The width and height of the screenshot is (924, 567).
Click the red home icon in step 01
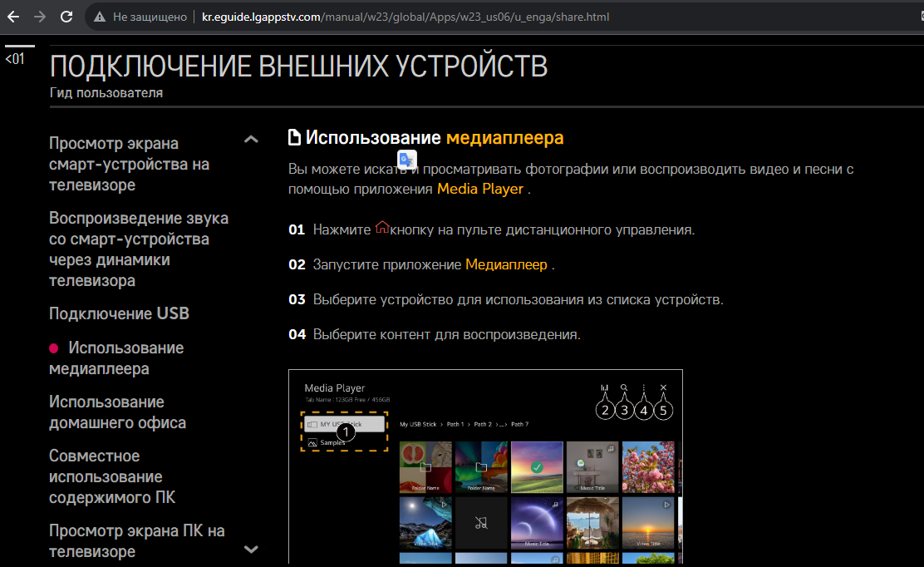pos(382,227)
